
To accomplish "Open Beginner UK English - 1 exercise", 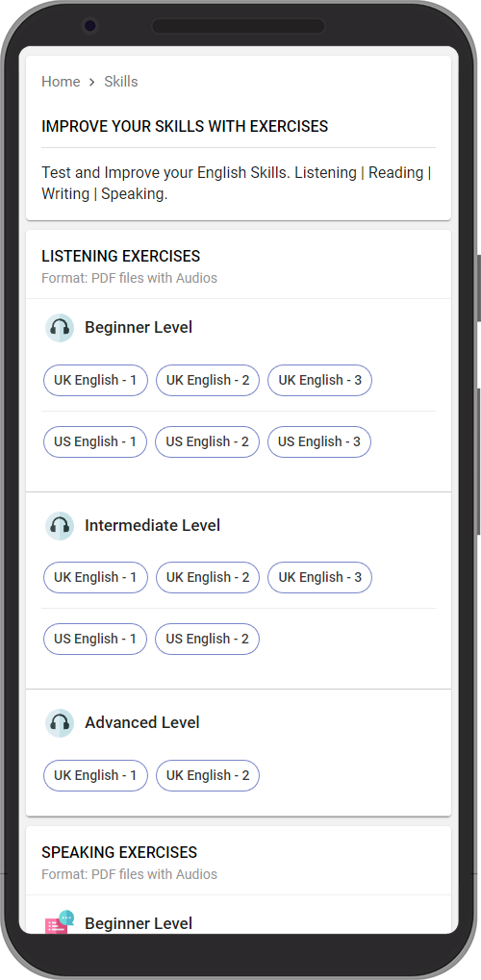I will (x=95, y=380).
